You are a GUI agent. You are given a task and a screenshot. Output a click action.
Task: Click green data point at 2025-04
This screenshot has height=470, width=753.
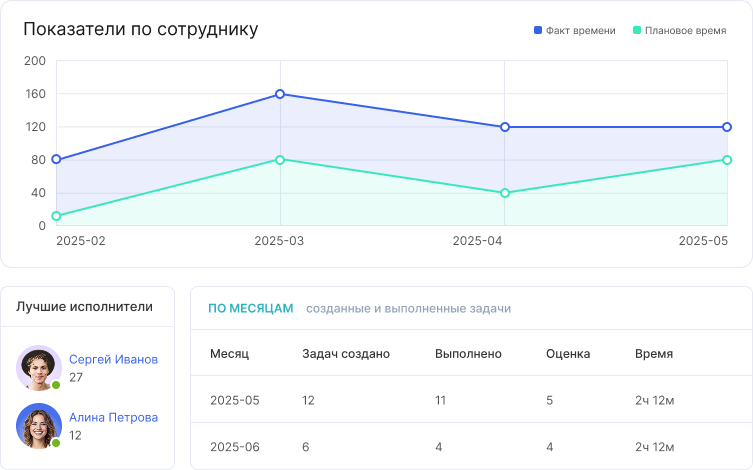(x=505, y=193)
